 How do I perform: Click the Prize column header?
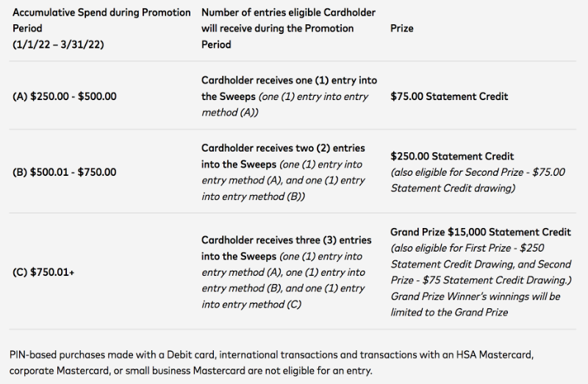(401, 29)
